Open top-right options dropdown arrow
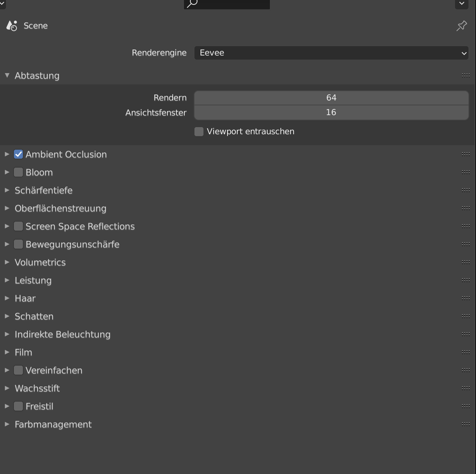The width and height of the screenshot is (476, 474). pyautogui.click(x=461, y=4)
